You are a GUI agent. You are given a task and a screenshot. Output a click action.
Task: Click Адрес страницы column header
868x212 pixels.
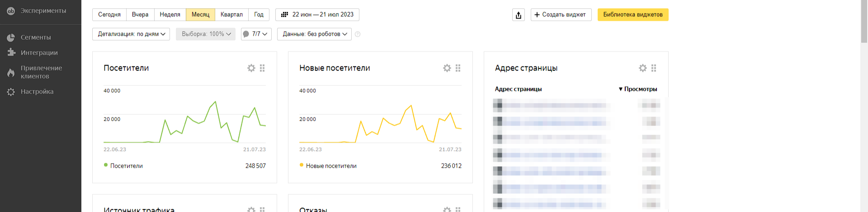(x=518, y=89)
